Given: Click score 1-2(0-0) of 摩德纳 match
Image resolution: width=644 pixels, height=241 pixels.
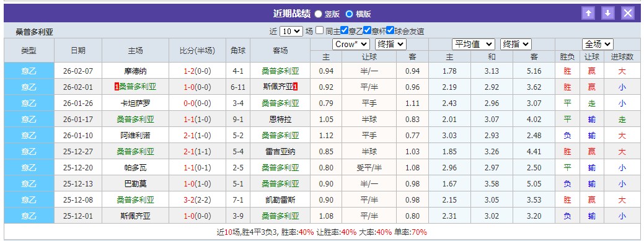Looking at the screenshot, I should pos(197,71).
